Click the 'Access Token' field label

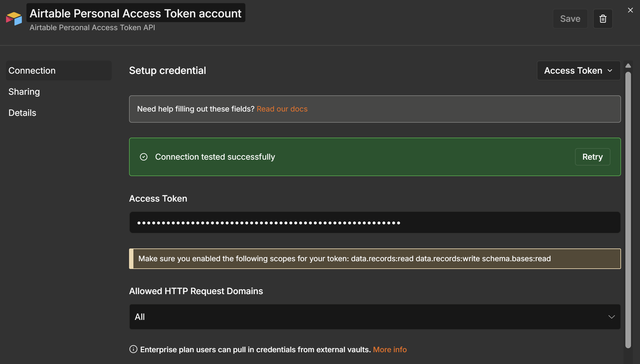pyautogui.click(x=158, y=198)
